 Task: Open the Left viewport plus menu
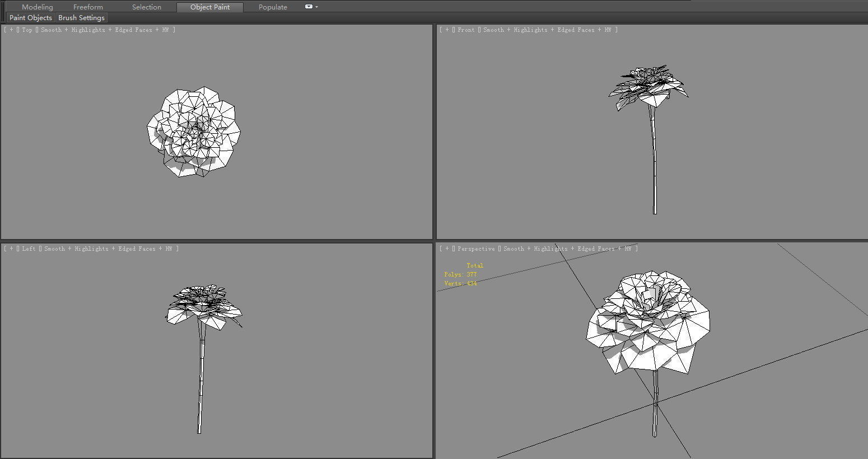coord(11,249)
